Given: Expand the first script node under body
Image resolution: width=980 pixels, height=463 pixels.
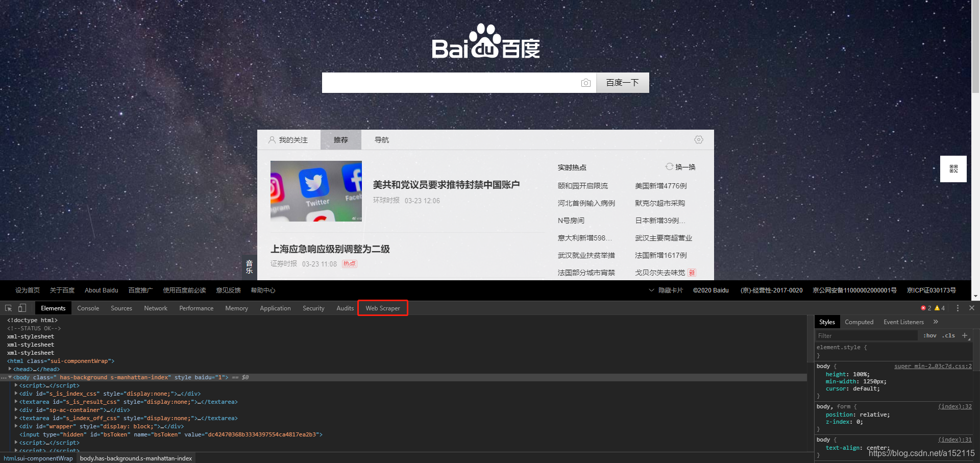Looking at the screenshot, I should pos(16,385).
